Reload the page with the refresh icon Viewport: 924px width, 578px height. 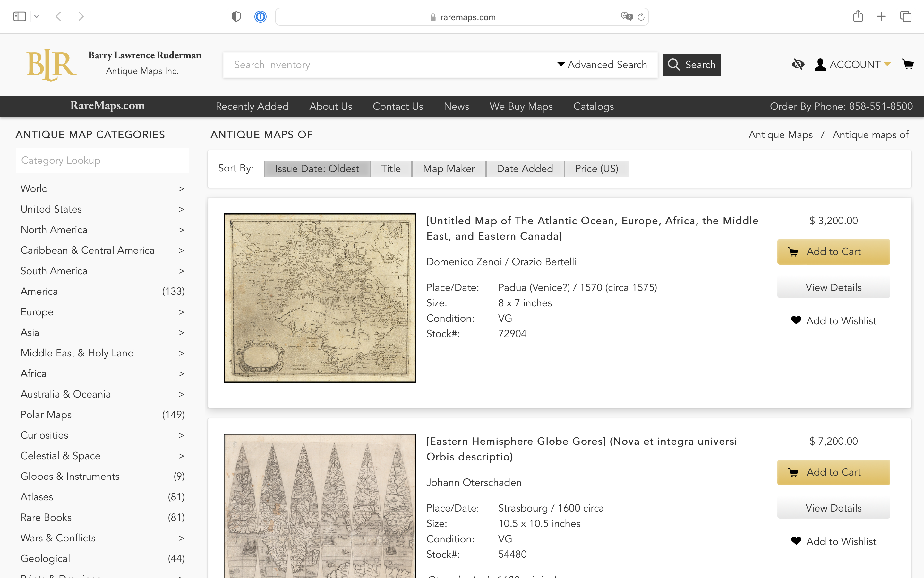tap(641, 16)
